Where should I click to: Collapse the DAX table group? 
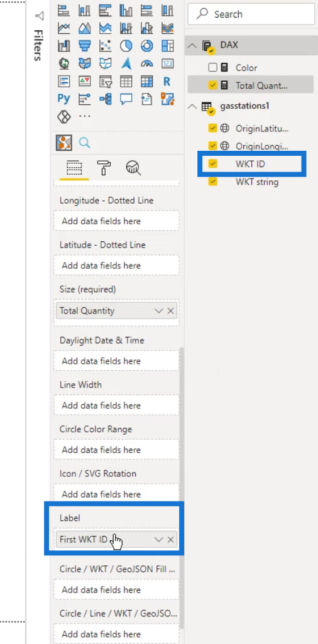[192, 45]
